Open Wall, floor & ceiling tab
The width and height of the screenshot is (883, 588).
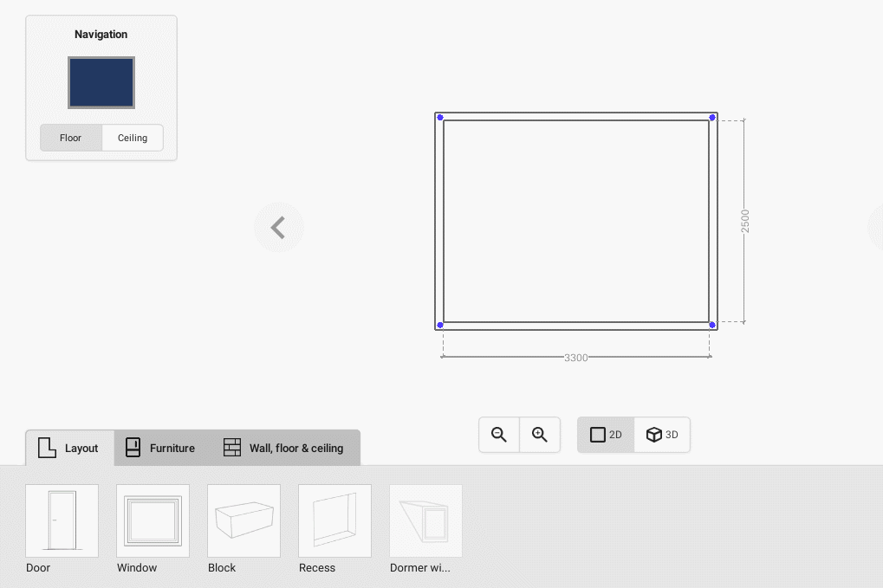(x=284, y=448)
